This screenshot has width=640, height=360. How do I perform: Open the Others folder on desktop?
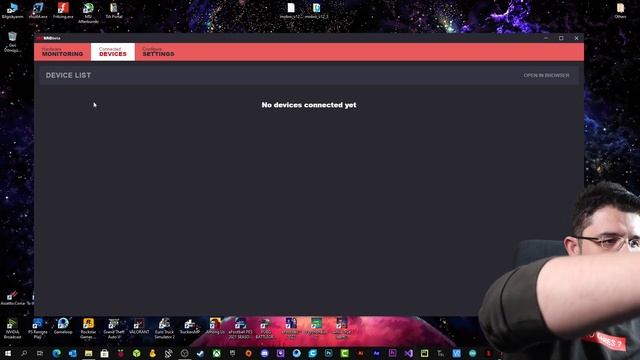(x=620, y=11)
